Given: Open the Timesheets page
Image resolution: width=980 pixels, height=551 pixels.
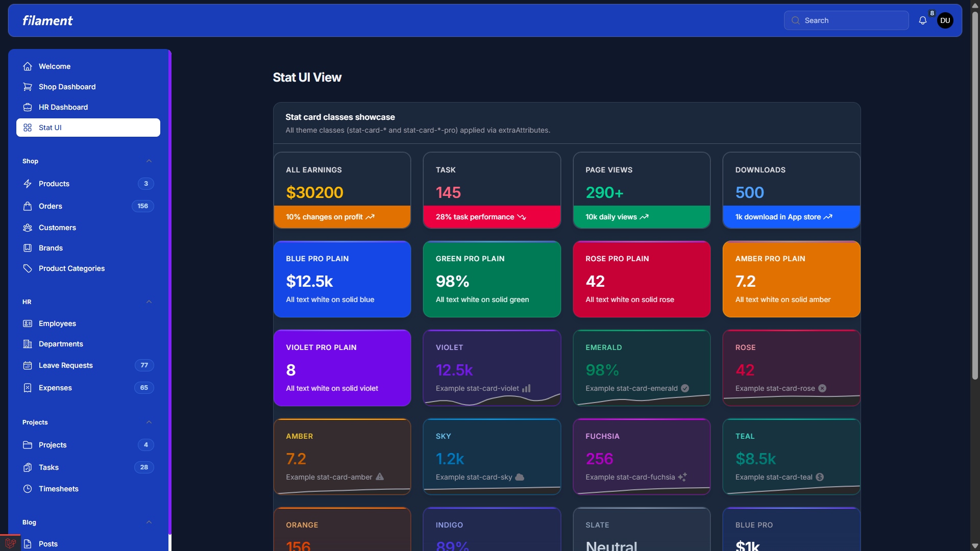Looking at the screenshot, I should (88, 489).
